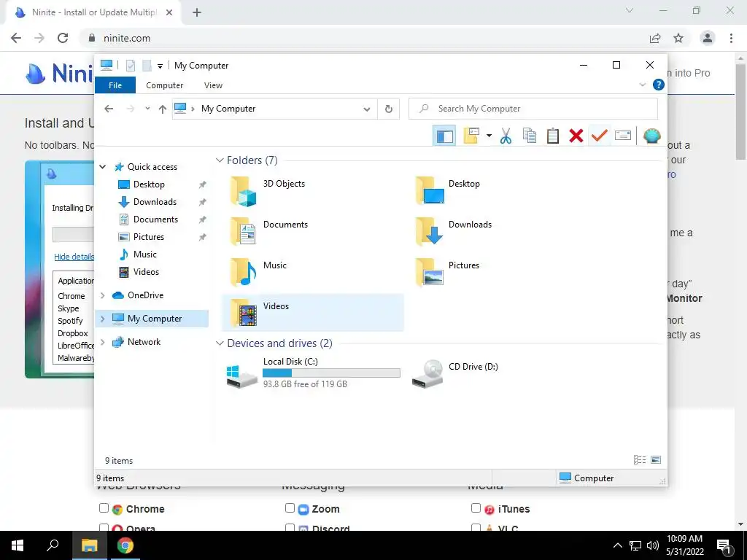This screenshot has width=747, height=560.
Task: Check the Zoom checkbox on Ninite
Action: click(x=290, y=508)
